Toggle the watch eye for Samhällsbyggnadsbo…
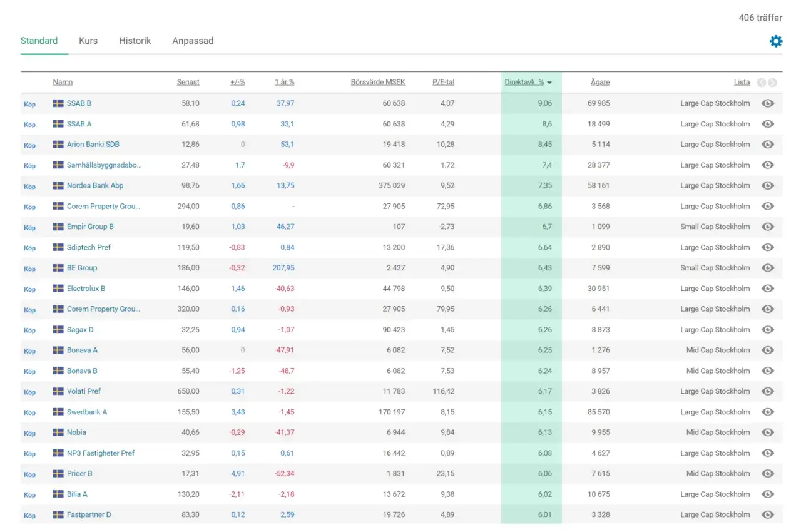The image size is (801, 532). (768, 165)
